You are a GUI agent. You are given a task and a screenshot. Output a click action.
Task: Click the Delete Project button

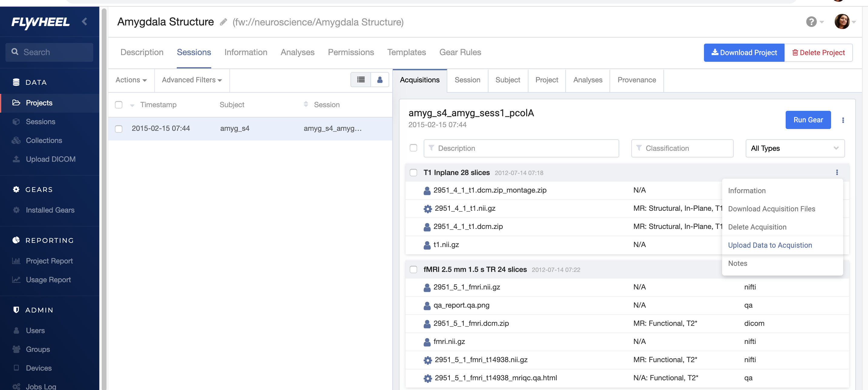[x=818, y=53]
